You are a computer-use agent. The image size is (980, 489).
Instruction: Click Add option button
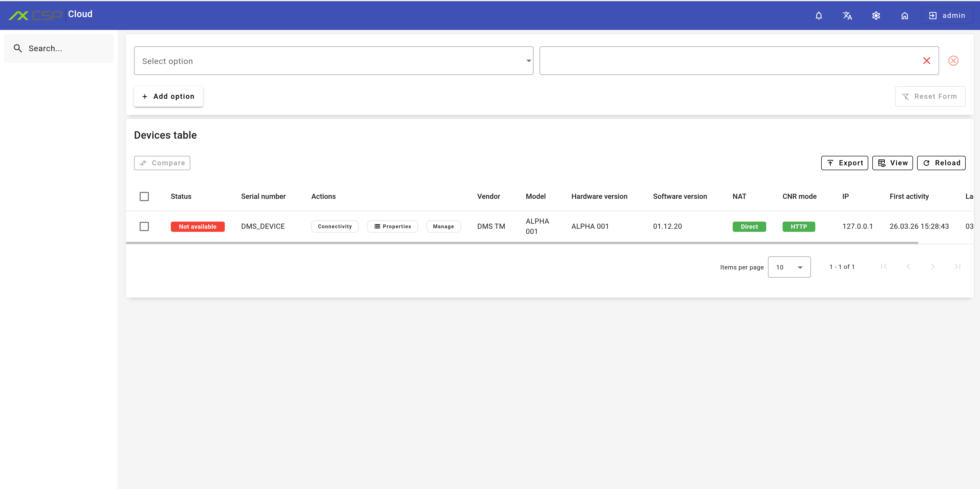coord(168,97)
